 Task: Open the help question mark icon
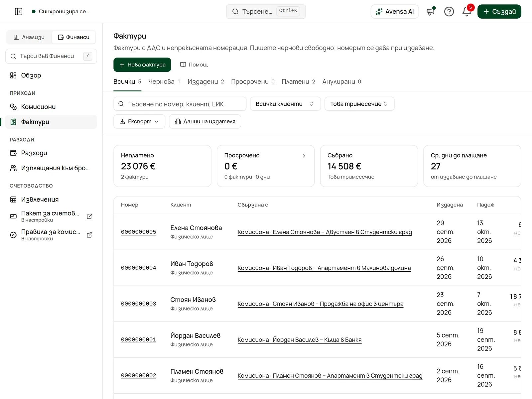click(449, 12)
